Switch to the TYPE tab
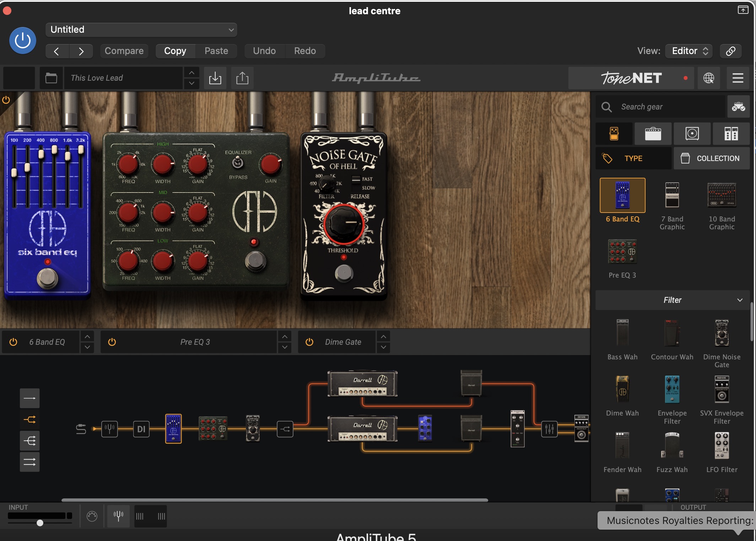 [x=633, y=159]
